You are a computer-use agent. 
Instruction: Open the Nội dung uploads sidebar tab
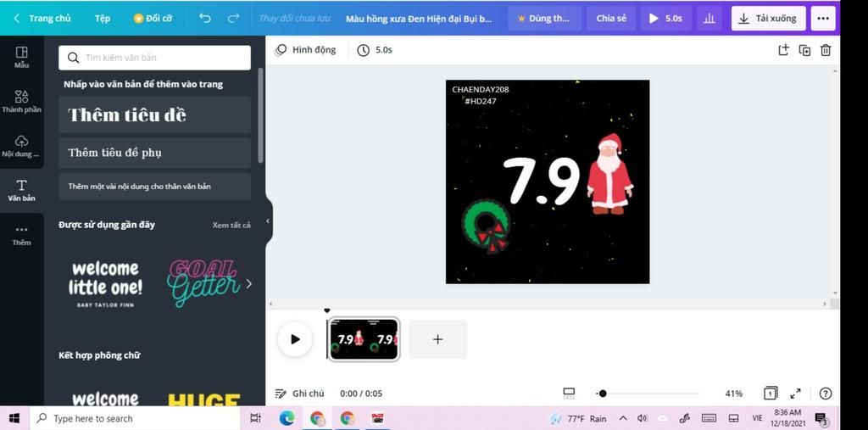(21, 146)
